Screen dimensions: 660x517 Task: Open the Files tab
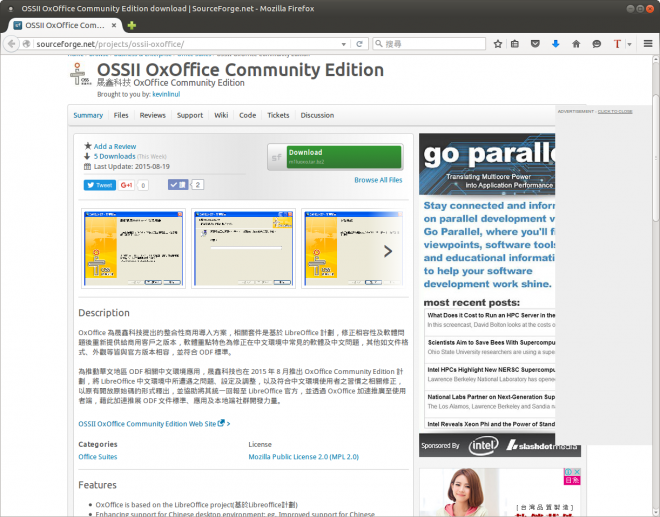pos(121,115)
